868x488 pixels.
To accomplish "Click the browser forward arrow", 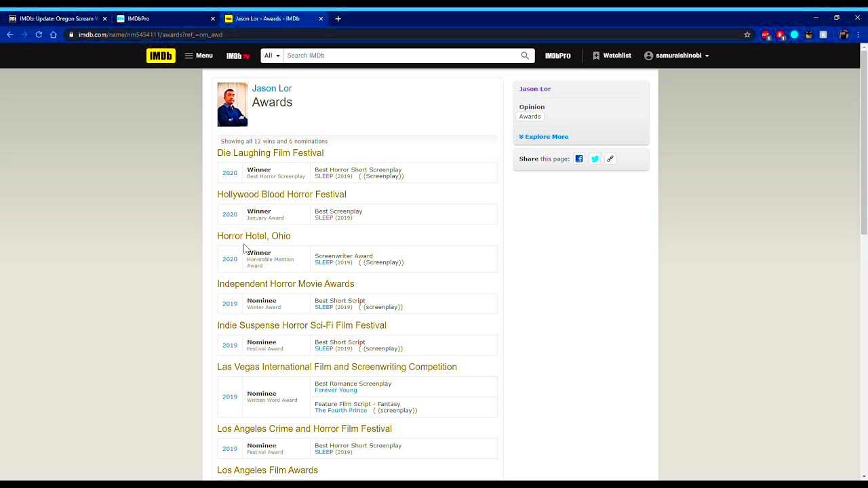I will tap(24, 35).
